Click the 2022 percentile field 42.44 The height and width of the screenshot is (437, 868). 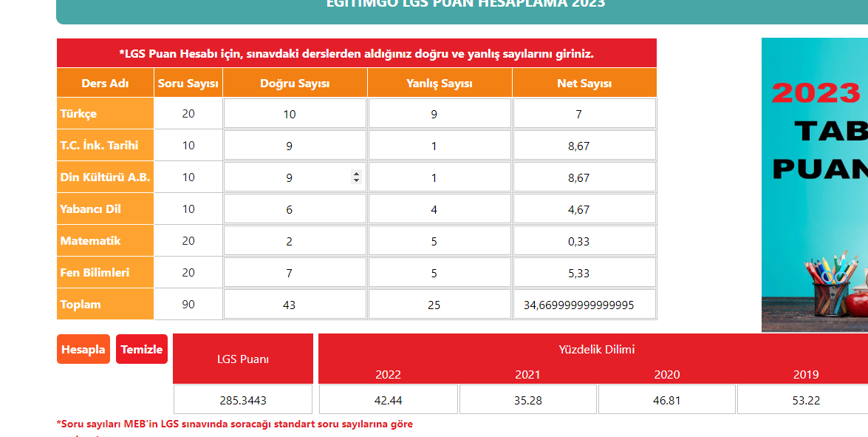388,399
